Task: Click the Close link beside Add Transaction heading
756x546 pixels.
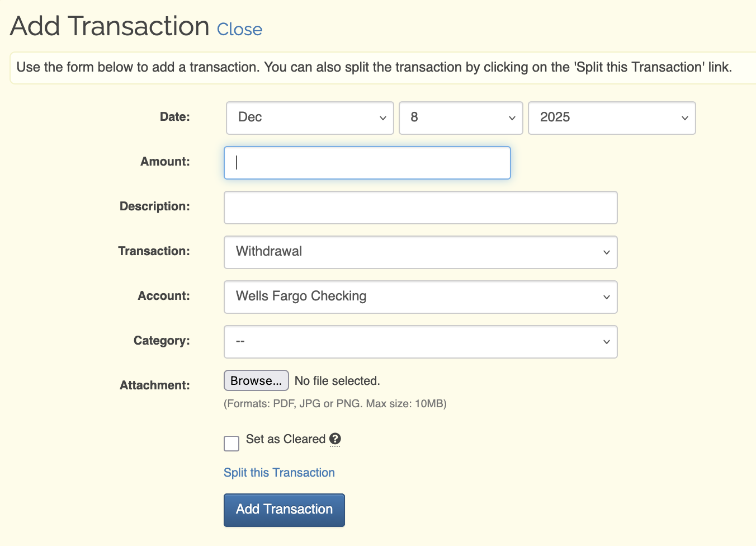Action: pyautogui.click(x=239, y=30)
